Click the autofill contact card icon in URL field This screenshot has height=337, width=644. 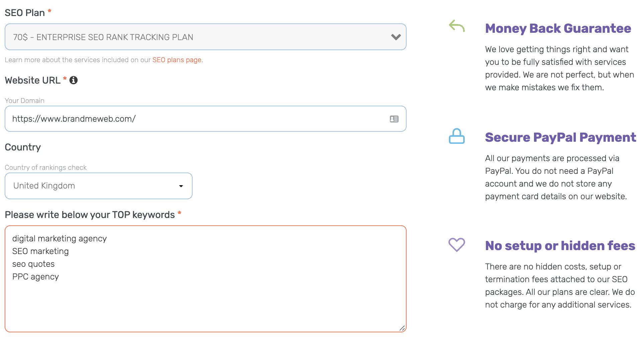coord(394,119)
